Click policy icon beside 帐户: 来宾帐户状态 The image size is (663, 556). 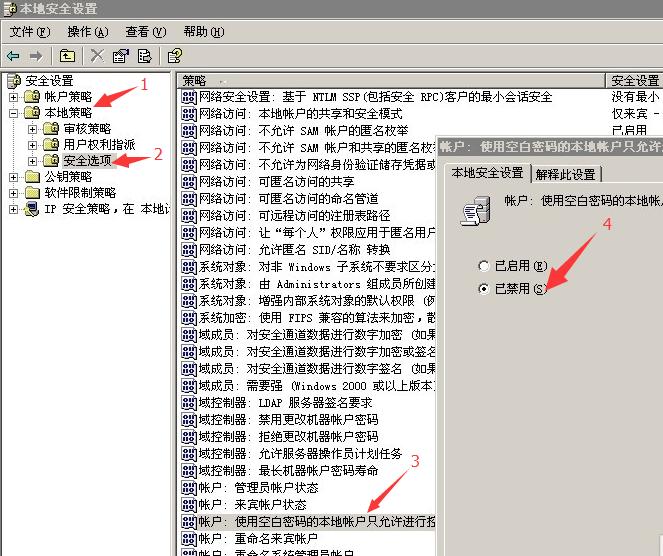[x=189, y=504]
